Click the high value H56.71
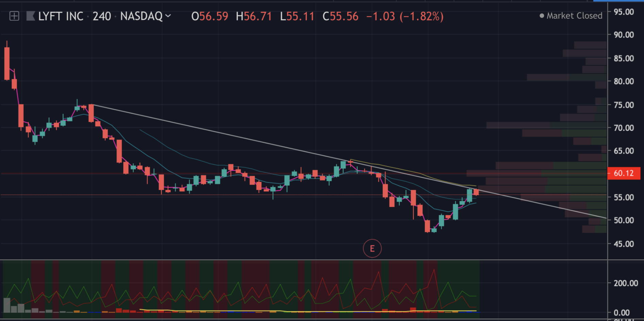Screen dimensions: 644x321 (x=254, y=16)
